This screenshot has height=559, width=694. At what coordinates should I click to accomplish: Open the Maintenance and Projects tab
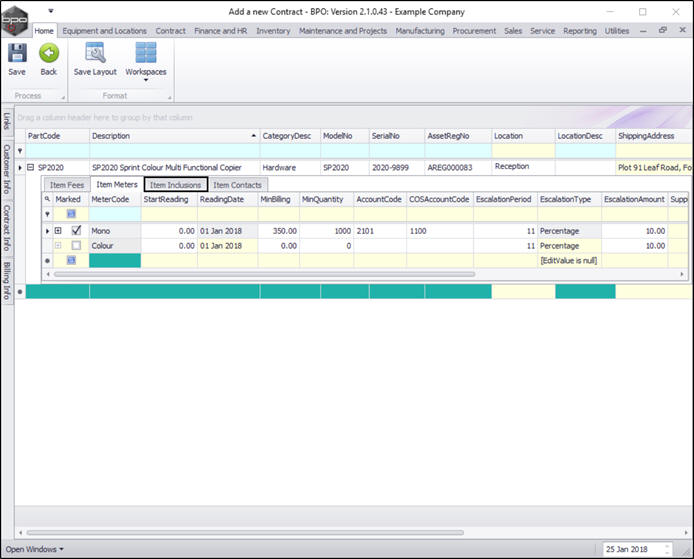[x=343, y=31]
